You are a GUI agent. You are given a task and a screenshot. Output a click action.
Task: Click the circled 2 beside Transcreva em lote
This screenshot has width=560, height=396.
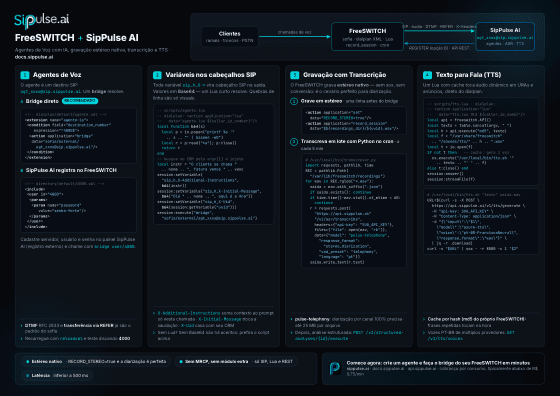294,142
